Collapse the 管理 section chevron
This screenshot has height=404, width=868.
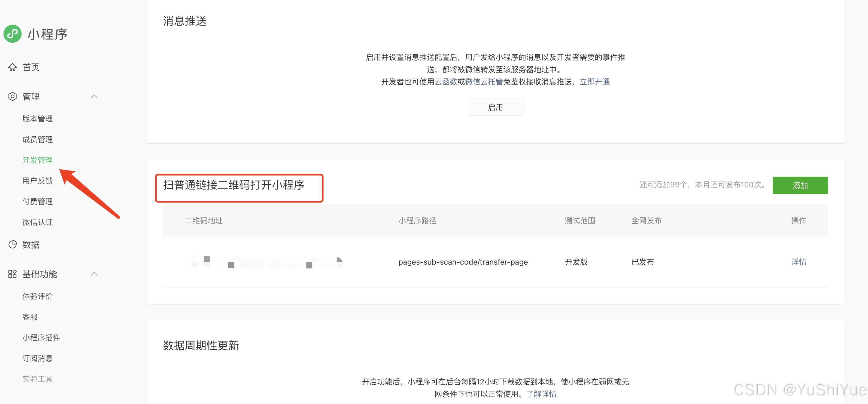pyautogui.click(x=94, y=97)
